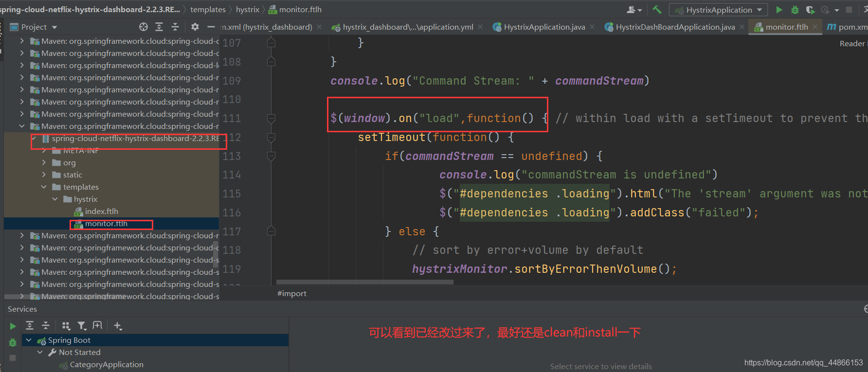Select monitor.ftlh in the project tree
This screenshot has height=372, width=868.
click(x=106, y=224)
